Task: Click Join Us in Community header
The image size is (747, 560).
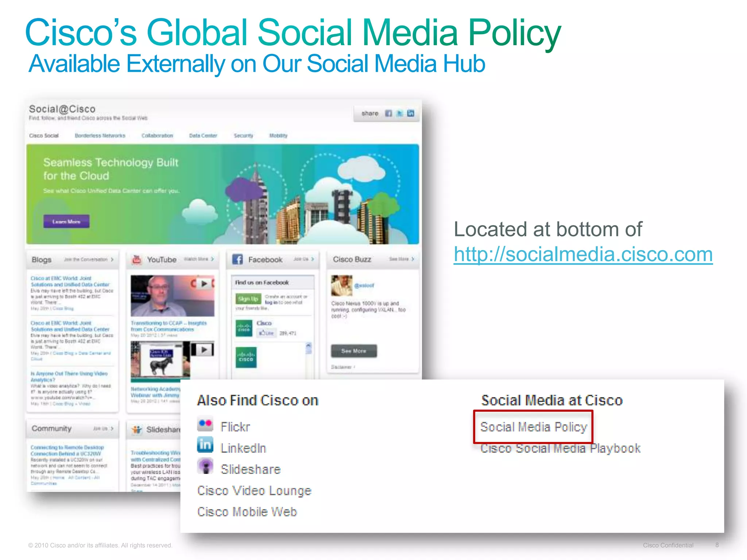Action: (x=103, y=428)
